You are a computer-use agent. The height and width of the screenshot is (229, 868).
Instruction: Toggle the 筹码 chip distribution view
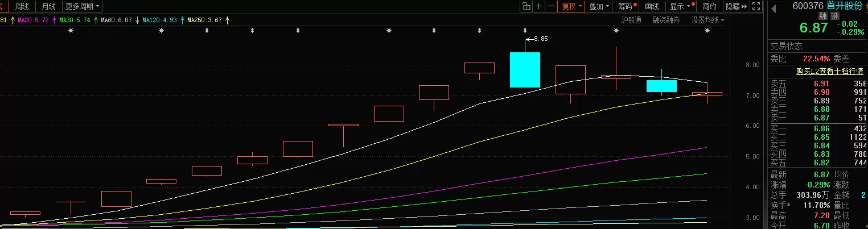tap(626, 6)
